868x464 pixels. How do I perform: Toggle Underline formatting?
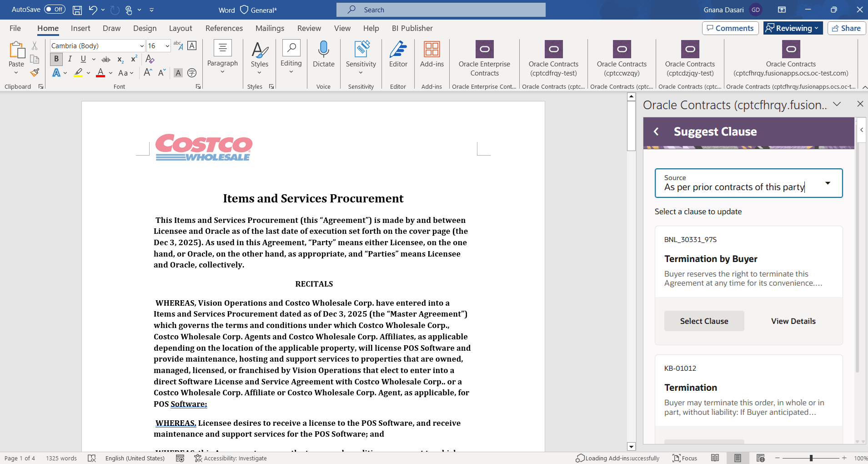click(x=83, y=59)
